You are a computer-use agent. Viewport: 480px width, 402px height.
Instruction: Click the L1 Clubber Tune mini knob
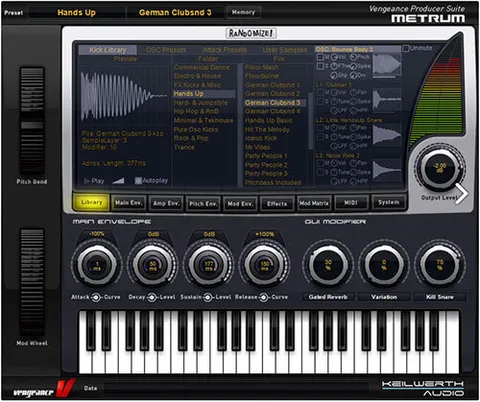click(x=334, y=101)
